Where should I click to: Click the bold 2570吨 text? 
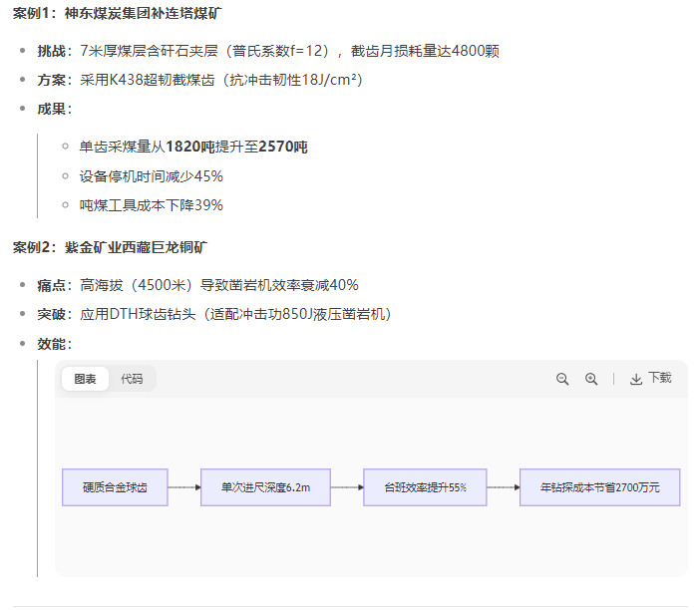[x=283, y=147]
